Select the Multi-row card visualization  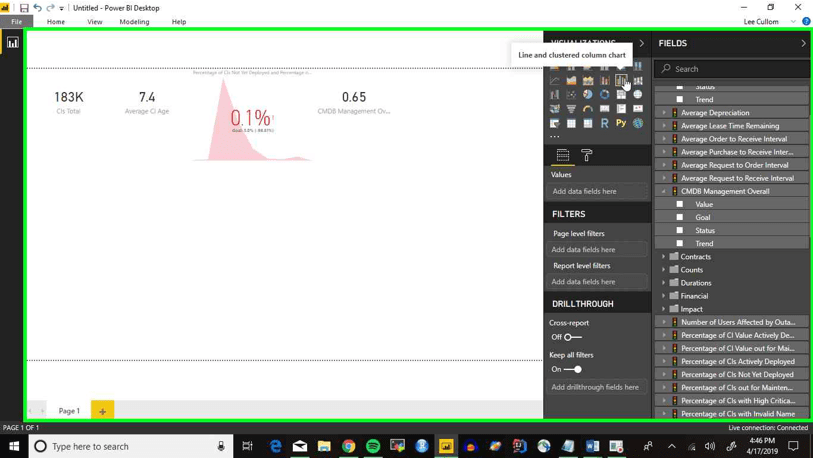(x=621, y=109)
